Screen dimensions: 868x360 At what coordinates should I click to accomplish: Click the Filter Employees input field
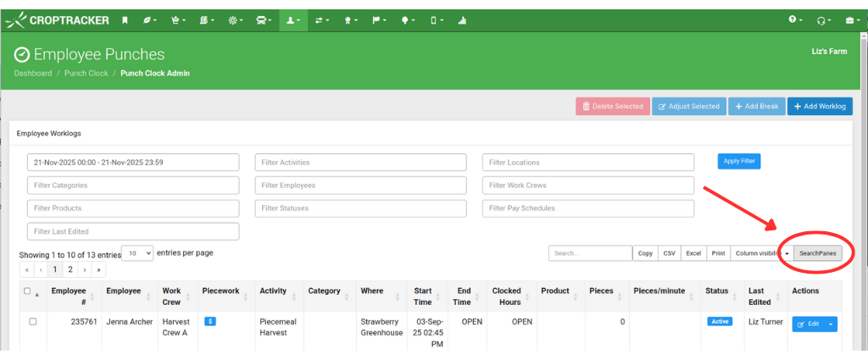click(360, 186)
